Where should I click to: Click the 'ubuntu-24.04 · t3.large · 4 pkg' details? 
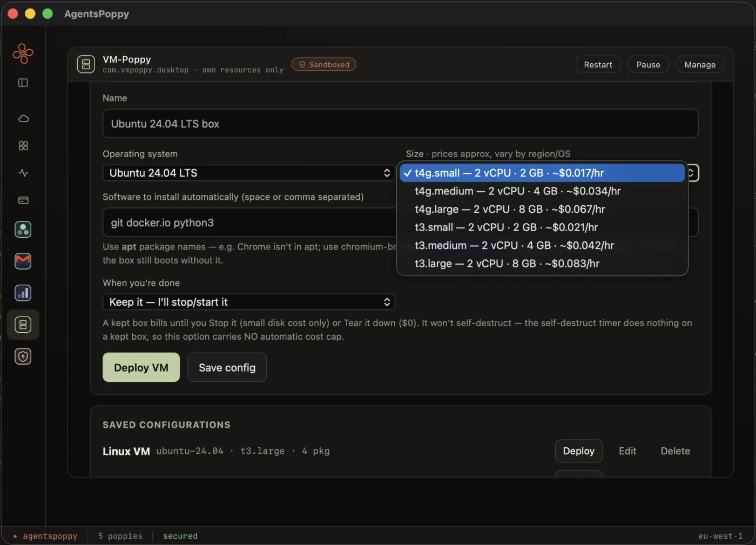pyautogui.click(x=243, y=451)
